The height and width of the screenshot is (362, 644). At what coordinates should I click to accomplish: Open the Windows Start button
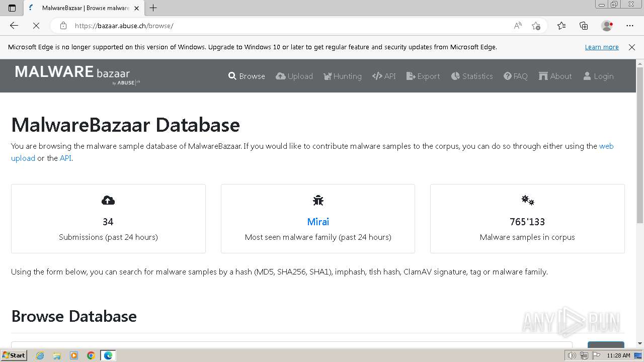pos(14,355)
